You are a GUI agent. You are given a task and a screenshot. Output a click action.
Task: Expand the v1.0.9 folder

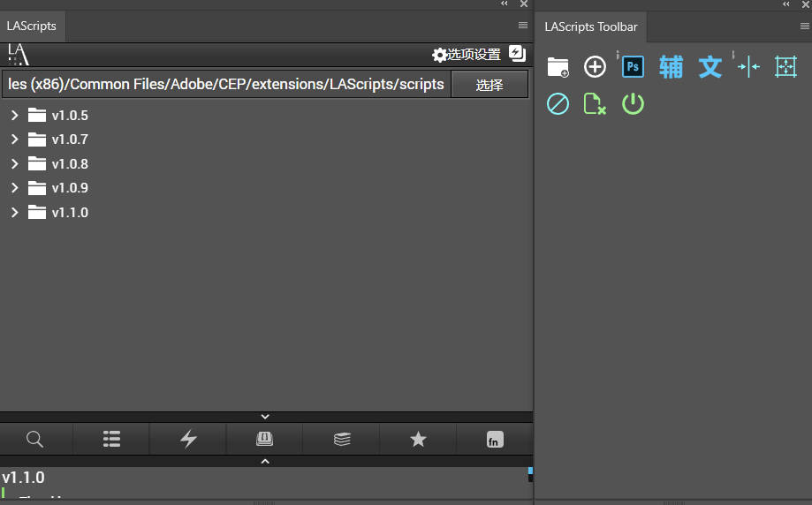pyautogui.click(x=14, y=187)
